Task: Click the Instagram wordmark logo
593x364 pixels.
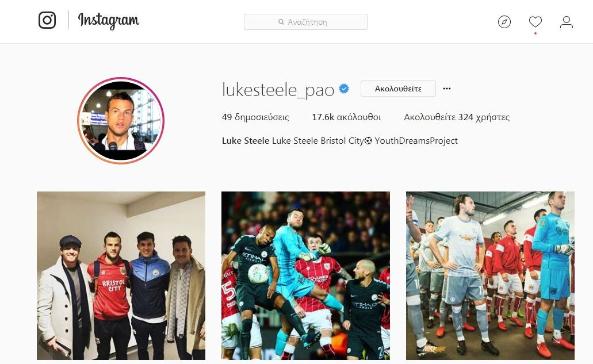Action: [x=109, y=20]
